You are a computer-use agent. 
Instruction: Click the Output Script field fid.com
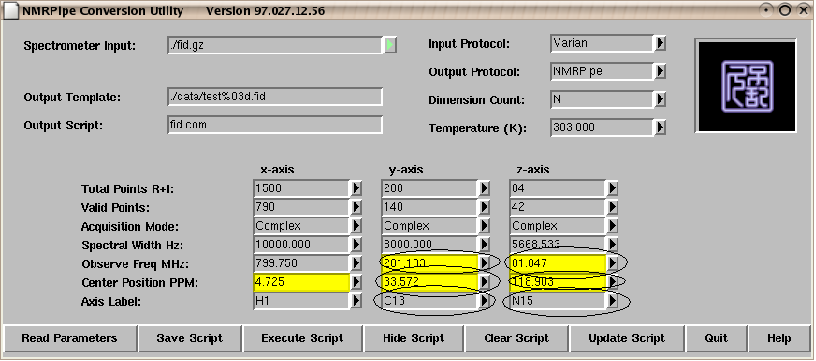point(275,125)
